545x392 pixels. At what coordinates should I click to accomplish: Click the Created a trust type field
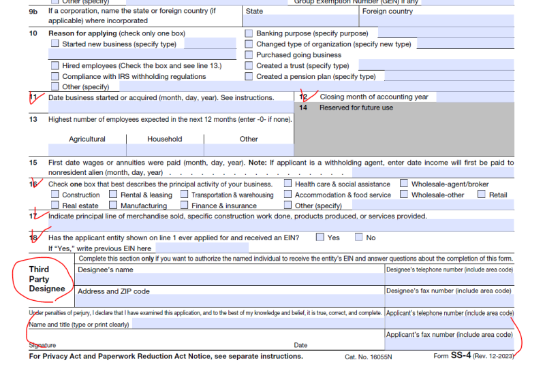(436, 65)
